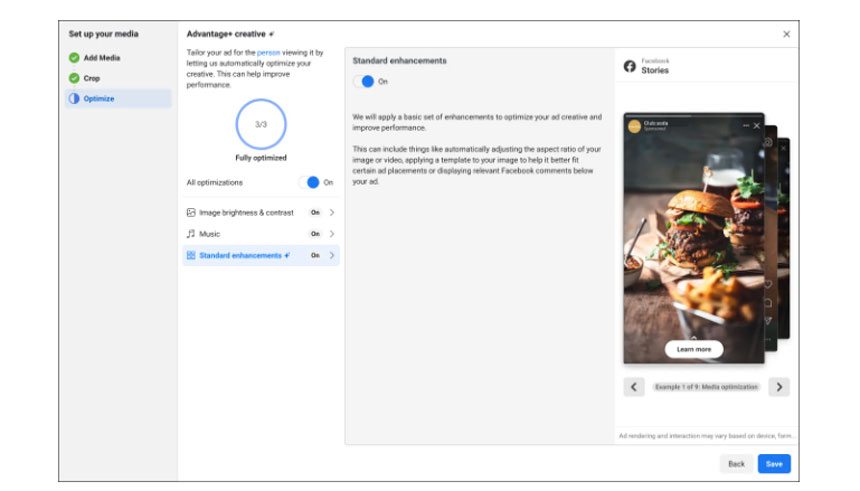
Task: Click the burger story preview image
Action: tap(694, 238)
